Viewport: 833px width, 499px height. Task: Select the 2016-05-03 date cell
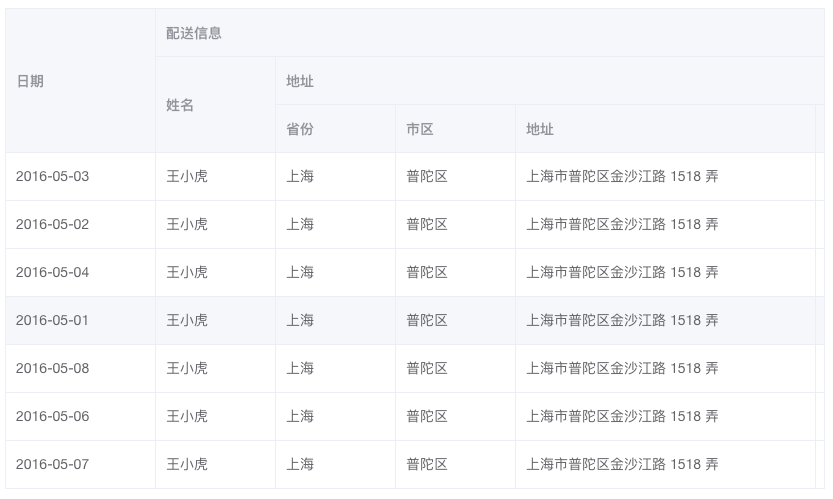click(52, 177)
